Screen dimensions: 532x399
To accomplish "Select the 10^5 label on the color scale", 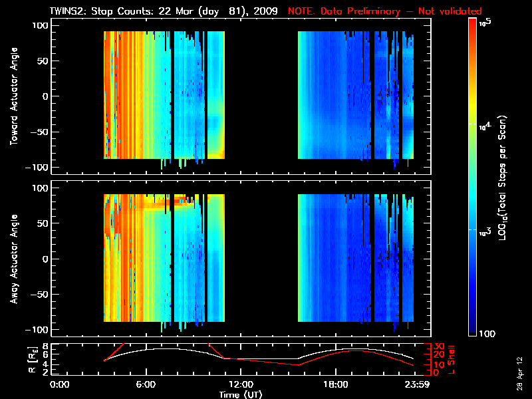I will click(485, 23).
